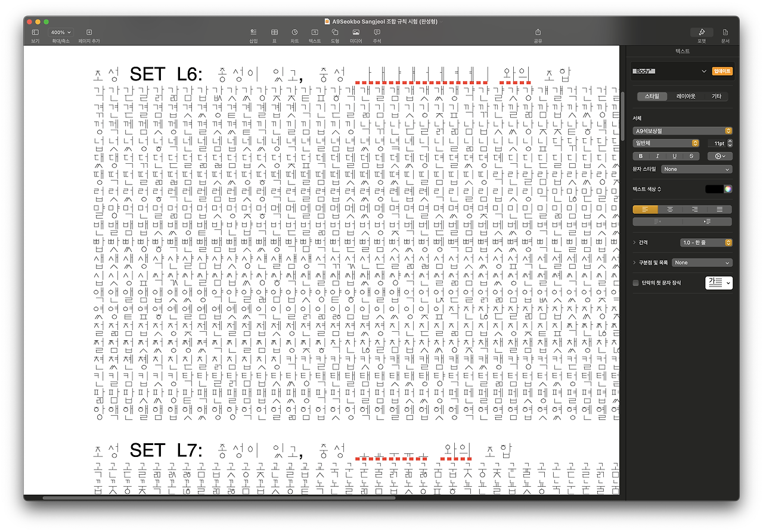
Task: Click the black text color well
Action: (x=714, y=189)
